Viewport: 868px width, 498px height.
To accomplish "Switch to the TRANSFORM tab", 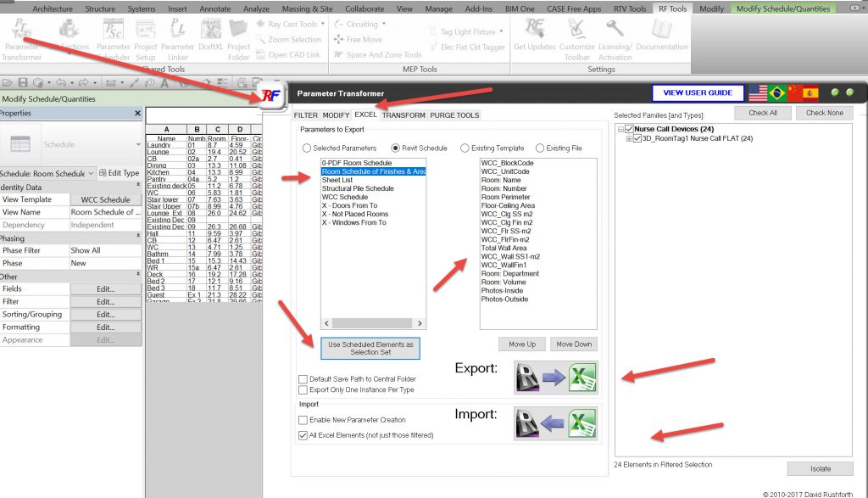I will 403,115.
